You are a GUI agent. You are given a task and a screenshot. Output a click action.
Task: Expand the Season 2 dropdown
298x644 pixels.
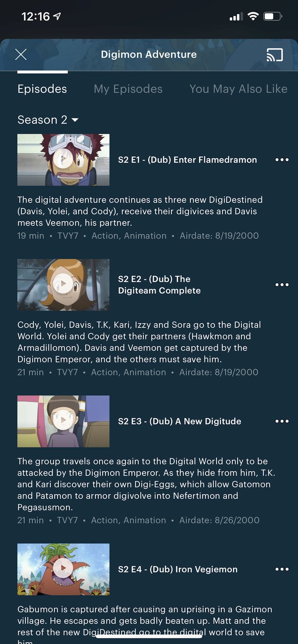(x=48, y=120)
